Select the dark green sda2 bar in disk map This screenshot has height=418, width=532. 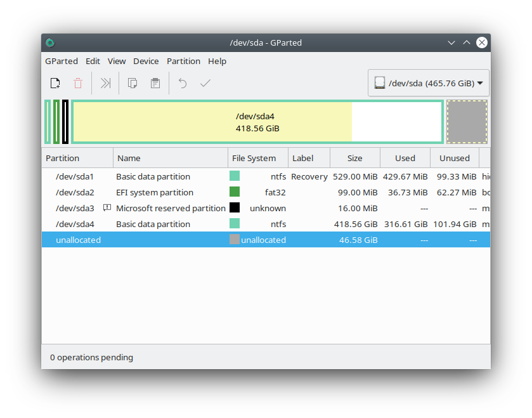(x=56, y=122)
